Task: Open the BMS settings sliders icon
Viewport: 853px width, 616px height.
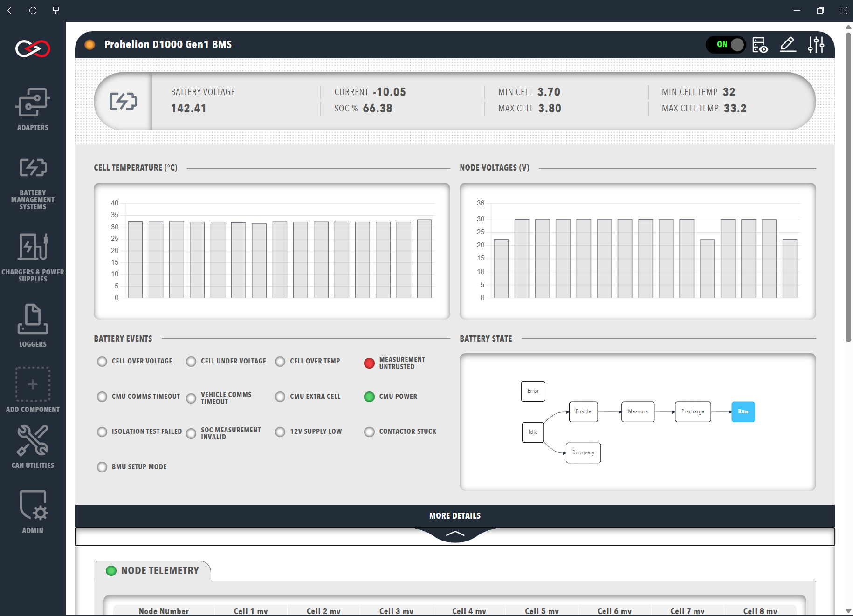Action: pos(816,45)
